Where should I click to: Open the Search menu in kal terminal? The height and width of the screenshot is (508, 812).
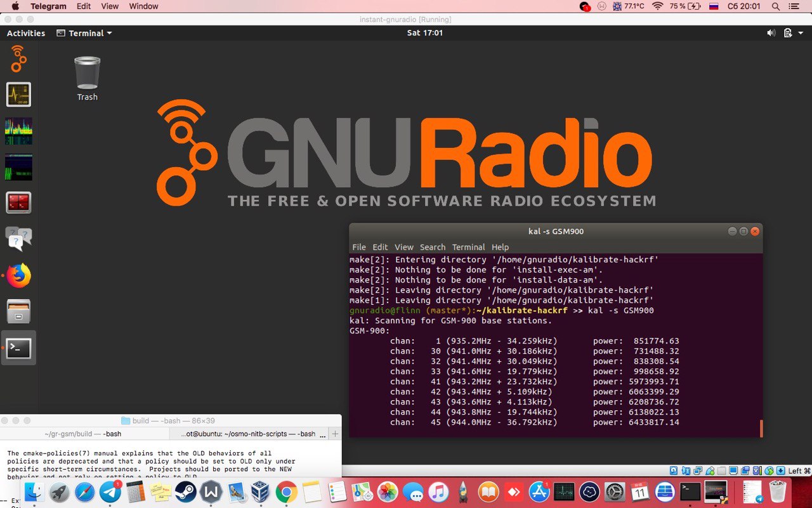433,247
